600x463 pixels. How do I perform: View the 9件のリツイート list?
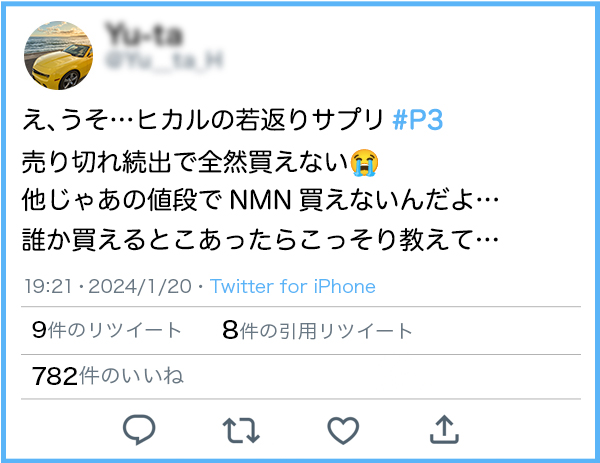[107, 330]
